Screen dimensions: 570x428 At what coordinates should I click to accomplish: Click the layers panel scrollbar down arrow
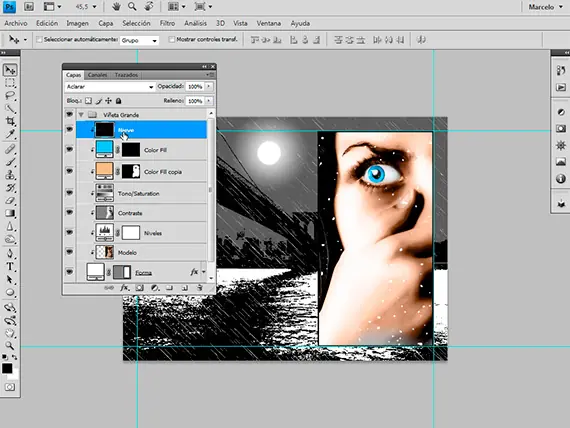pos(211,278)
